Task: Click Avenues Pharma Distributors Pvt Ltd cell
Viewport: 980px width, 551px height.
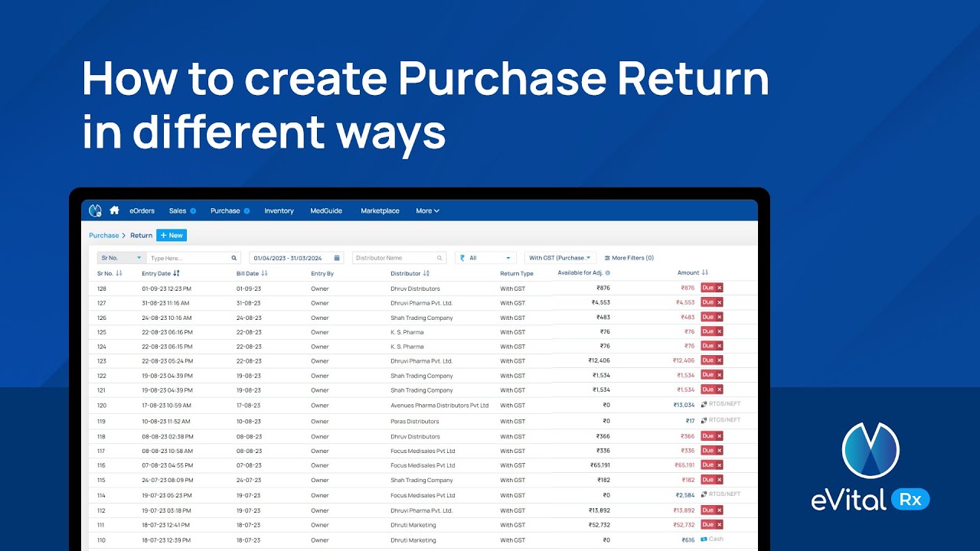Action: (439, 406)
